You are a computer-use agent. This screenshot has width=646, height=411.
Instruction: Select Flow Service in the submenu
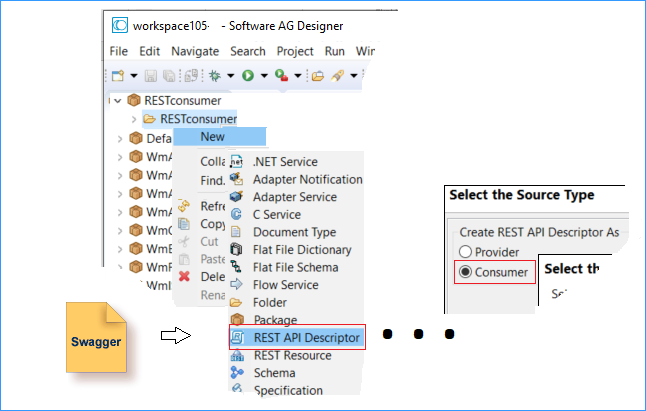[x=286, y=285]
